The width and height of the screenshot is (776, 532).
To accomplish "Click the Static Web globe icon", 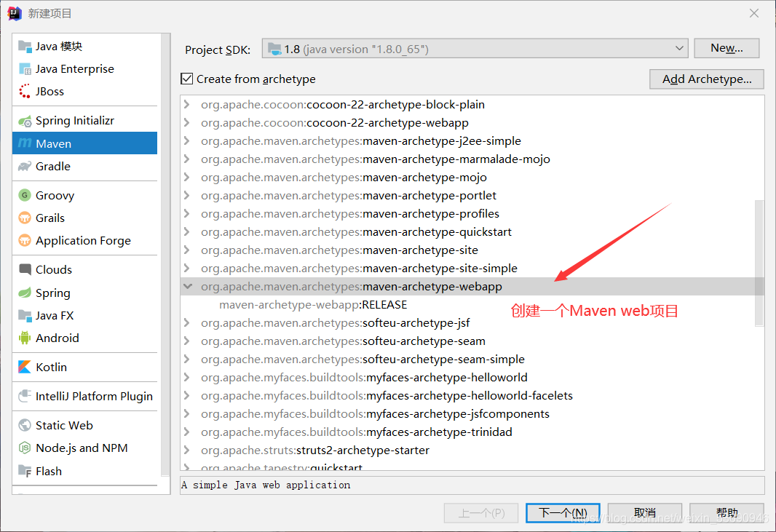I will [25, 425].
